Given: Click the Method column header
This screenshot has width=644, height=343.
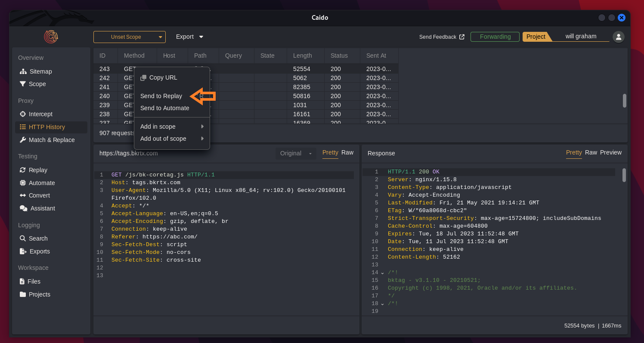Looking at the screenshot, I should [x=137, y=56].
